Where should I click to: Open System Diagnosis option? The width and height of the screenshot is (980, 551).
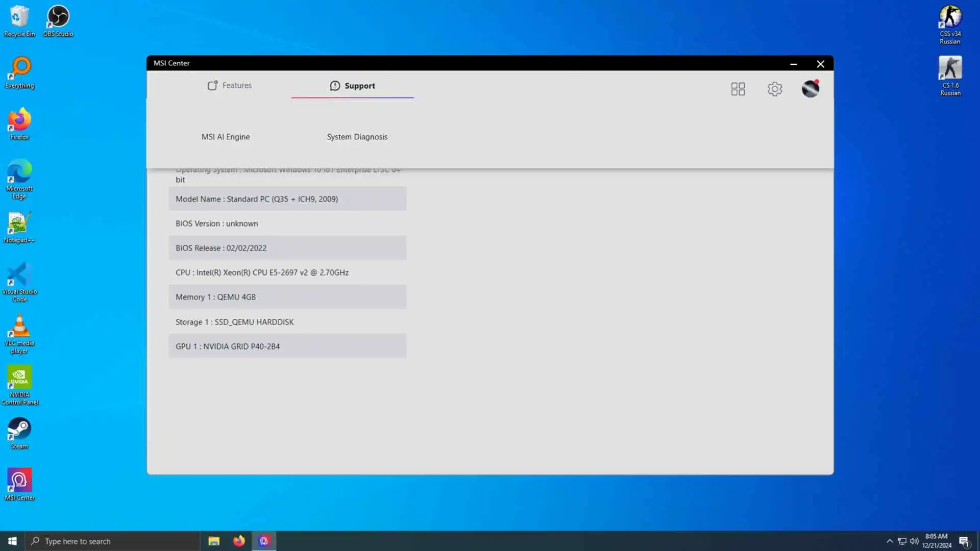(x=357, y=137)
